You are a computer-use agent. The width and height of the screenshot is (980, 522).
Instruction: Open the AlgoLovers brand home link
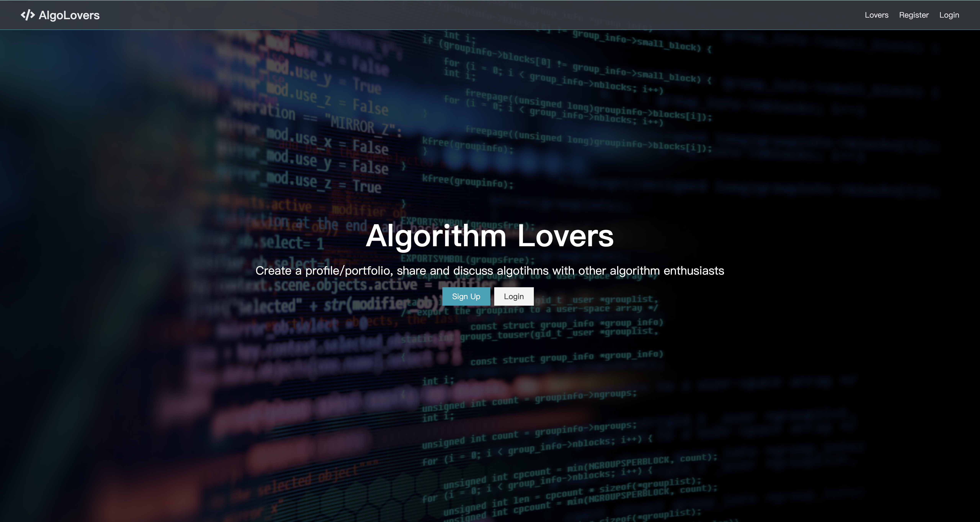(x=60, y=15)
